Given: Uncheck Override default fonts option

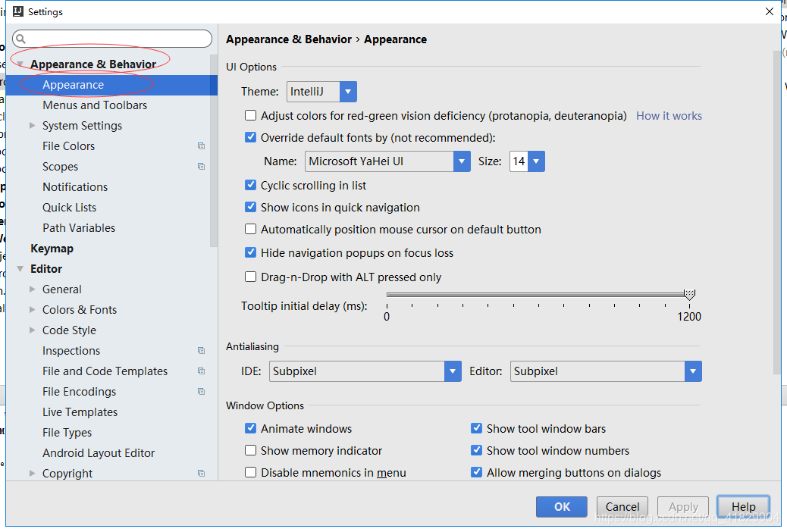Looking at the screenshot, I should [x=250, y=137].
